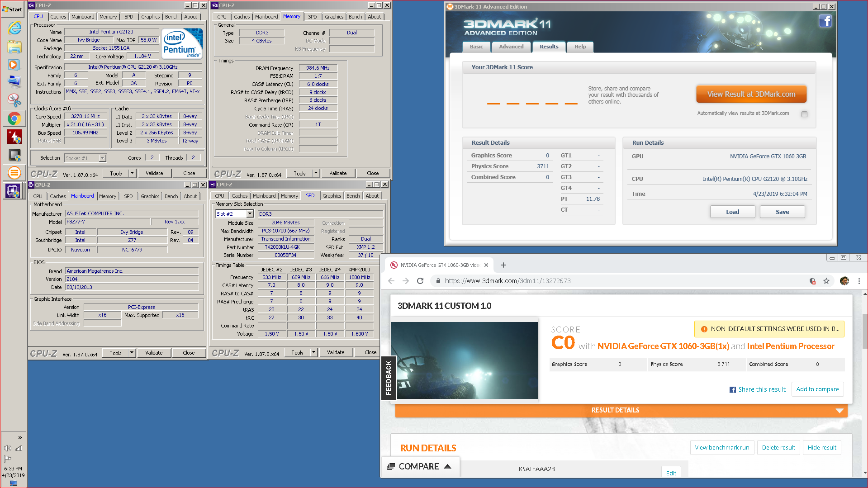The height and width of the screenshot is (488, 868).
Task: Select Graphics tab in the Memory CPU-Z window
Action: 334,17
